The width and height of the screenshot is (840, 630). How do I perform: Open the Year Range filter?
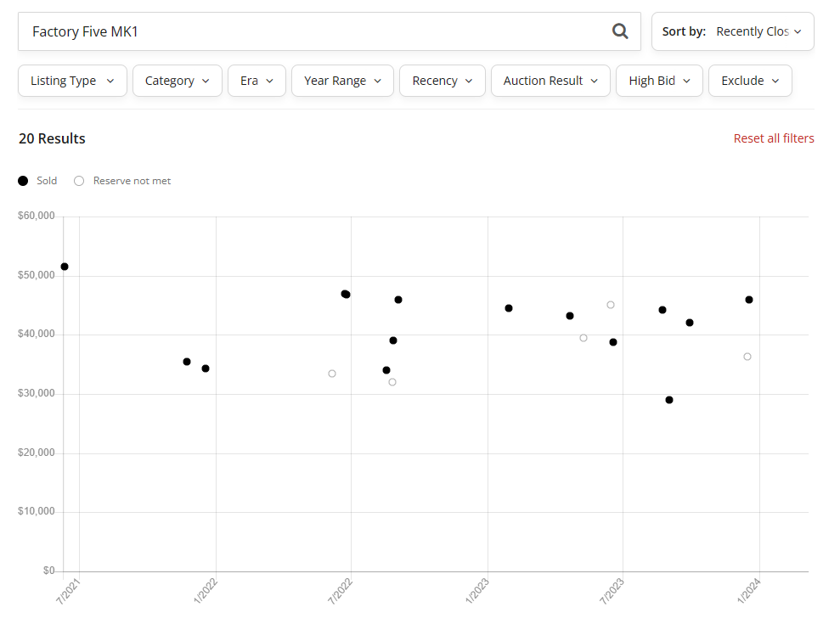click(x=342, y=81)
